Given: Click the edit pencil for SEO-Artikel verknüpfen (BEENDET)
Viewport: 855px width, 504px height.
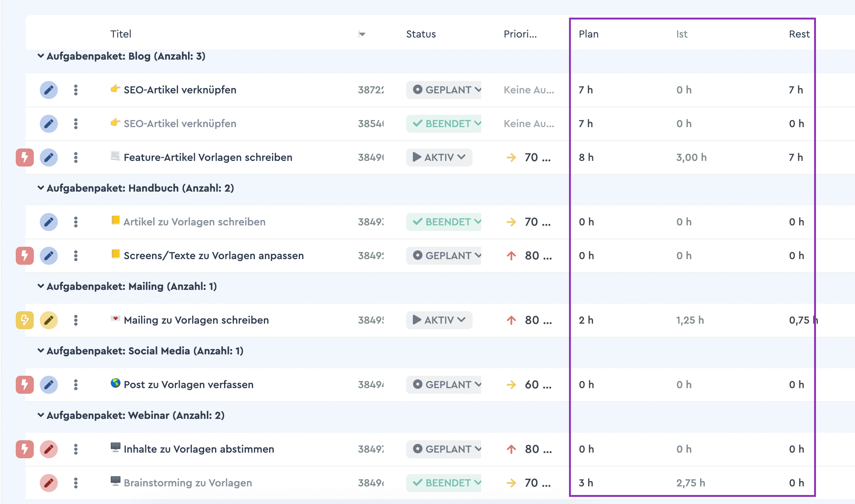Looking at the screenshot, I should point(49,124).
